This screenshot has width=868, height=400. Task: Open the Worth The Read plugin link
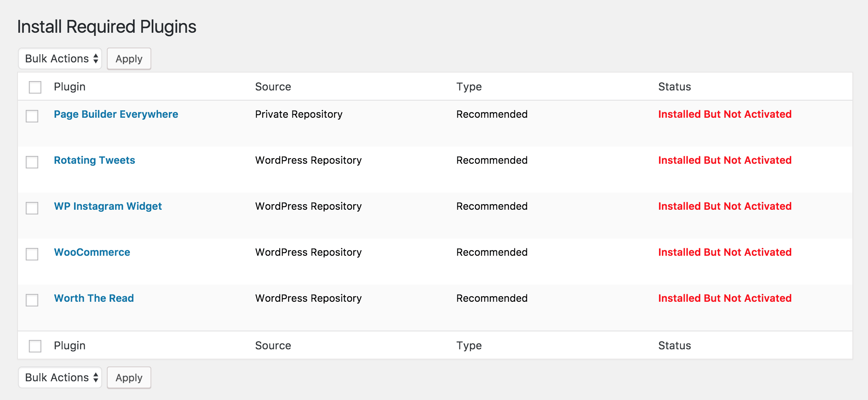click(94, 298)
